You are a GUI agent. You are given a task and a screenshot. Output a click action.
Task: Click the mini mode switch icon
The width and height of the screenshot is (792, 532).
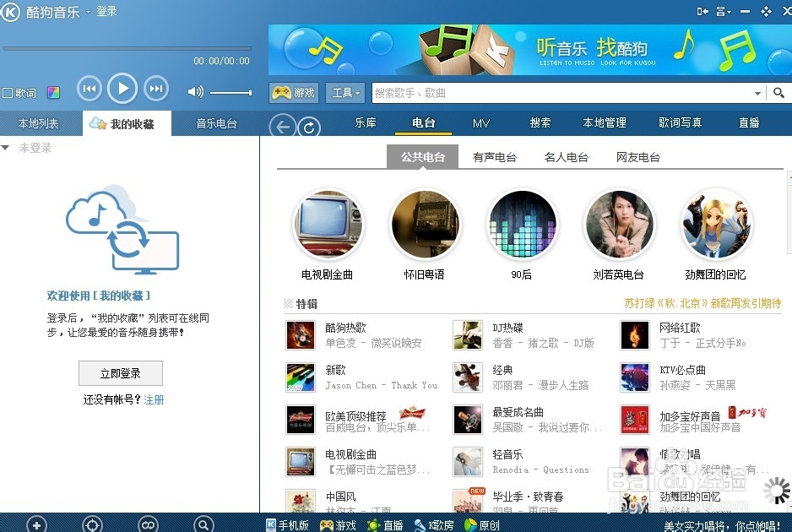(702, 11)
